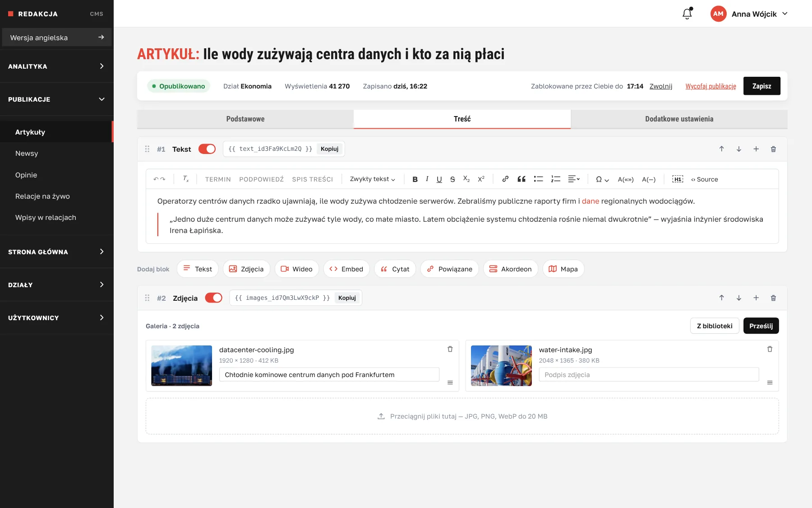Expand the Strona główna section
Image resolution: width=812 pixels, height=508 pixels.
(x=56, y=252)
